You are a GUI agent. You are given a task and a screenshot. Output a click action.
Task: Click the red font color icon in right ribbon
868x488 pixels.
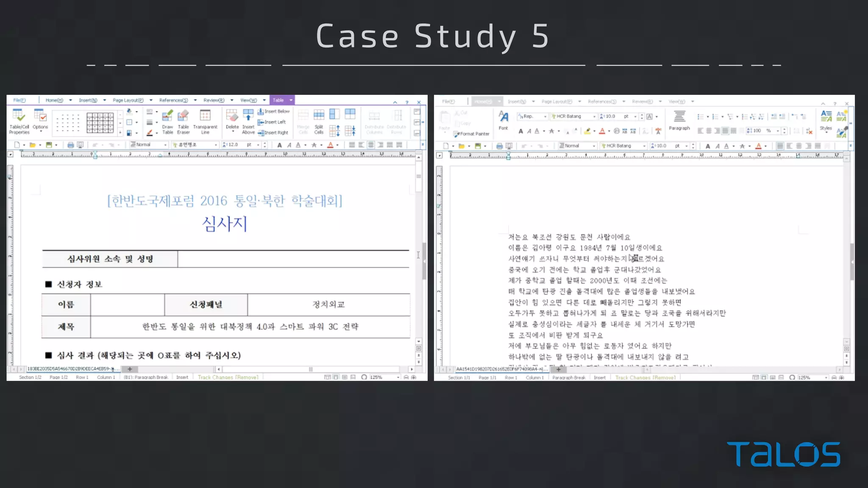click(602, 131)
